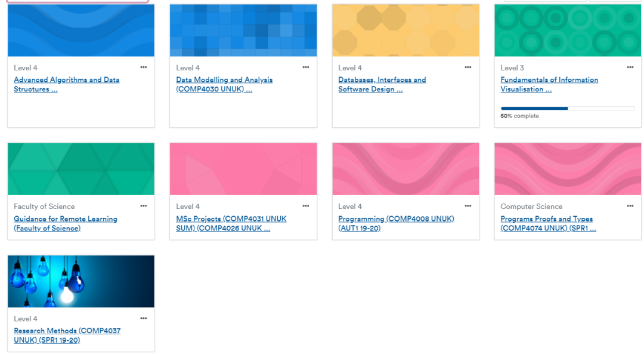
Task: Open options menu for Advanced Algorithms card
Action: (143, 67)
